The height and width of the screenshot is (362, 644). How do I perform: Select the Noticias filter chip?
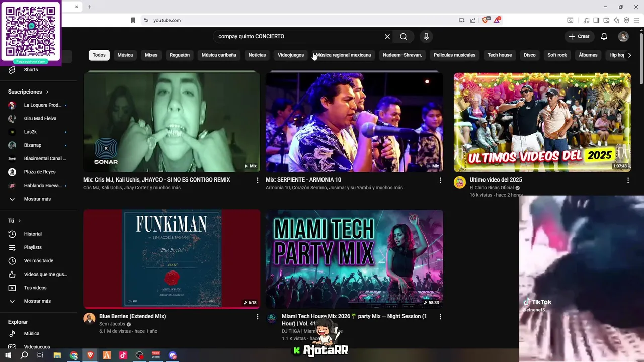click(x=257, y=55)
